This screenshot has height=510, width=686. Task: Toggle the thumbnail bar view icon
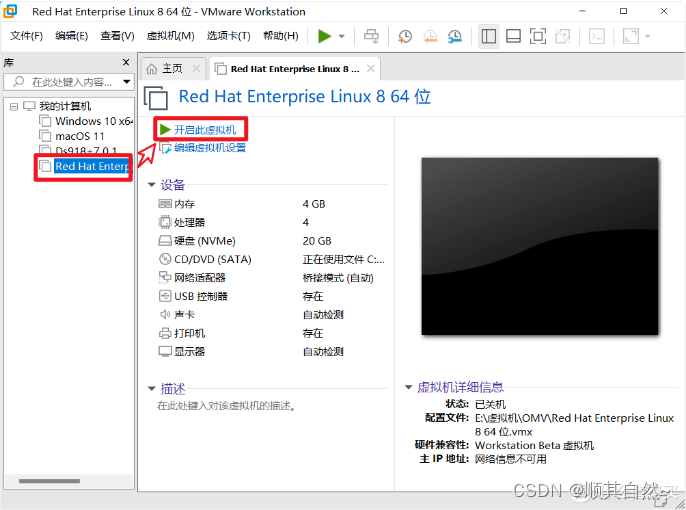[x=513, y=36]
